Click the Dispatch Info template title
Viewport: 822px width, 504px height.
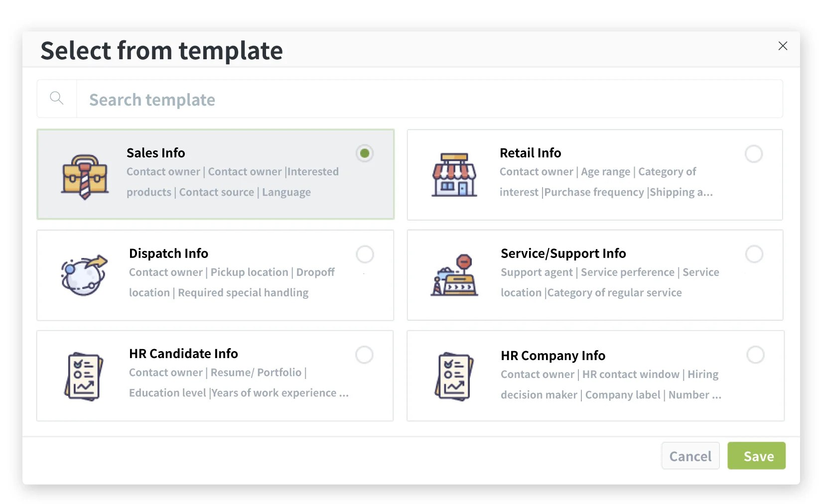(168, 253)
